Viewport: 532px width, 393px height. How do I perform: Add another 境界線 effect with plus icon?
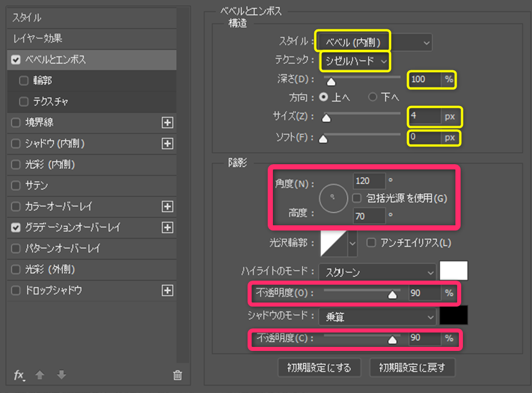tap(168, 123)
